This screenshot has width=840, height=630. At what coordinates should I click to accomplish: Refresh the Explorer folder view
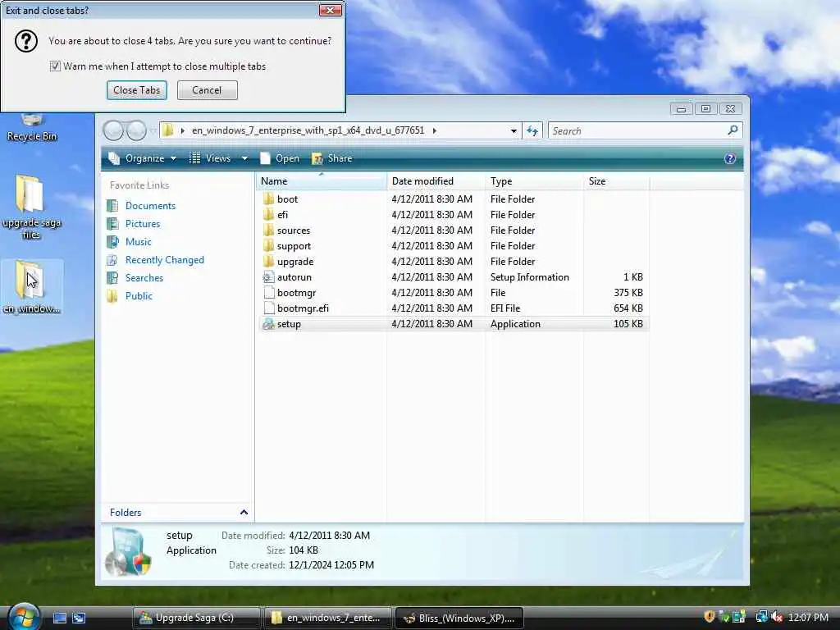point(532,130)
